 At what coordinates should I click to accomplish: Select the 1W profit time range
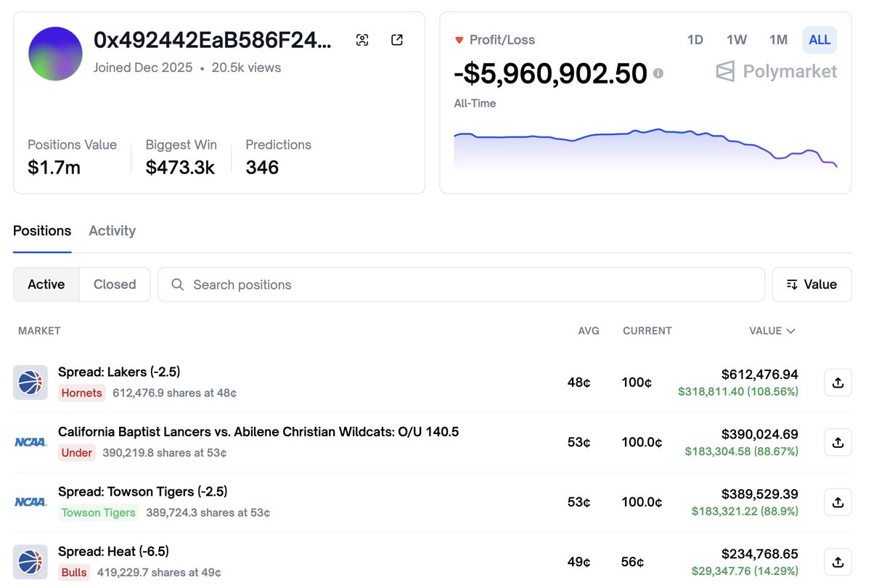(736, 40)
